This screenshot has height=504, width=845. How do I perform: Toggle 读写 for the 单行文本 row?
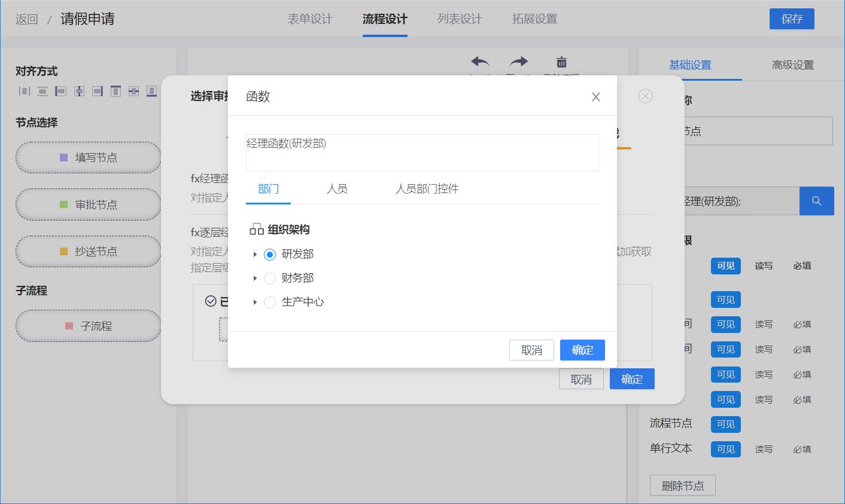click(764, 449)
